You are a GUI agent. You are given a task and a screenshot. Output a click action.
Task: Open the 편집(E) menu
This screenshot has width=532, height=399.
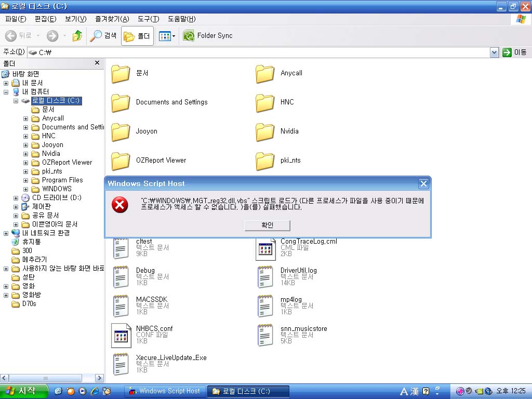(46, 19)
